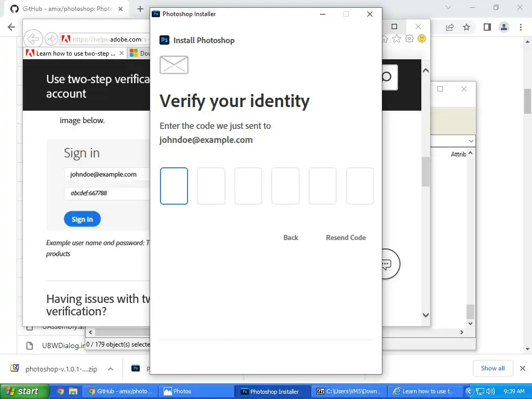Click folder quick launch icon in taskbar
This screenshot has width=532, height=399.
click(73, 391)
